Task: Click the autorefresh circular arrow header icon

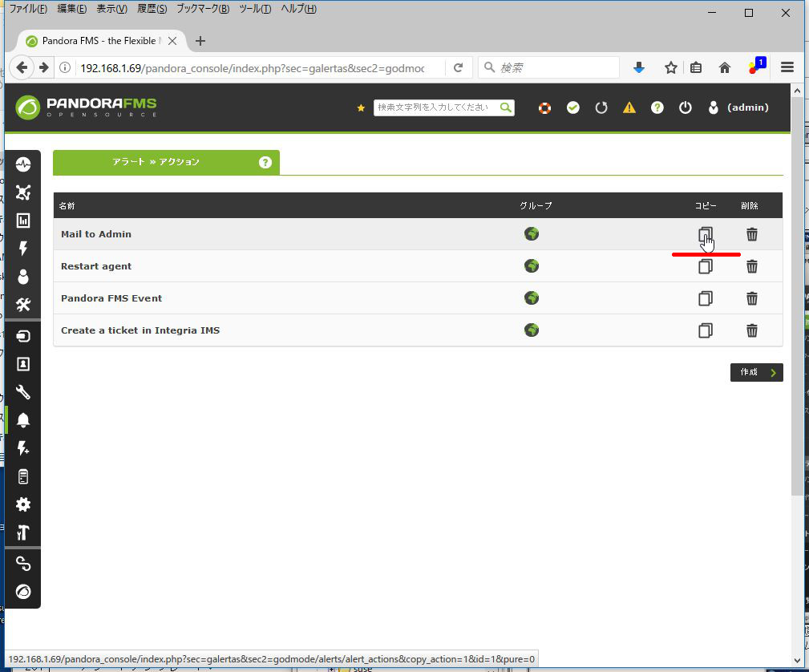Action: pyautogui.click(x=601, y=107)
